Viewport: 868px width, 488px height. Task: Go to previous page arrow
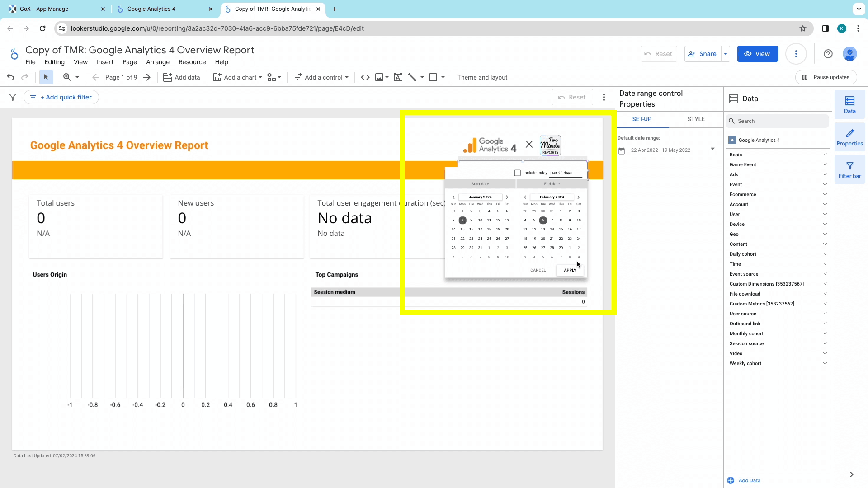pos(95,77)
